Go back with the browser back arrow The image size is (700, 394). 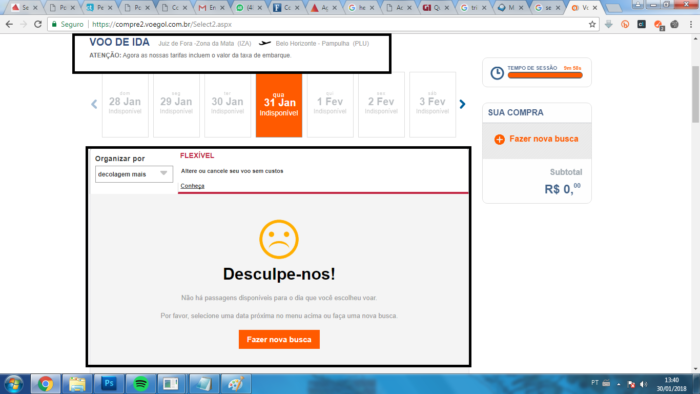9,24
